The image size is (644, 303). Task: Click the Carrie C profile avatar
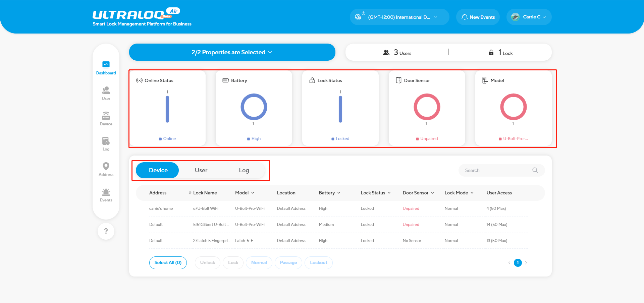516,17
